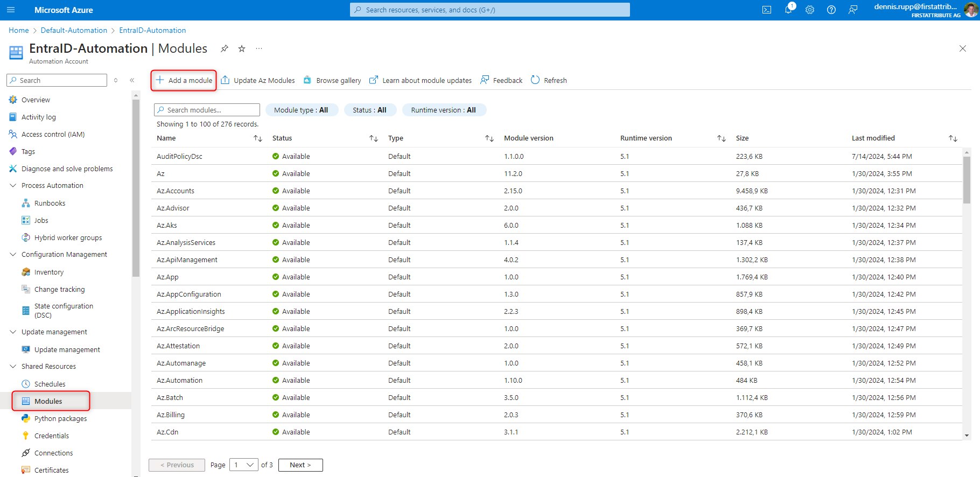Click the Certificates icon
The image size is (980, 477).
(26, 470)
